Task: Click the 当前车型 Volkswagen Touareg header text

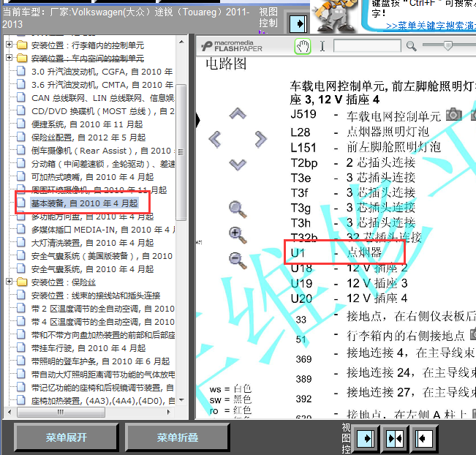Action: point(126,18)
